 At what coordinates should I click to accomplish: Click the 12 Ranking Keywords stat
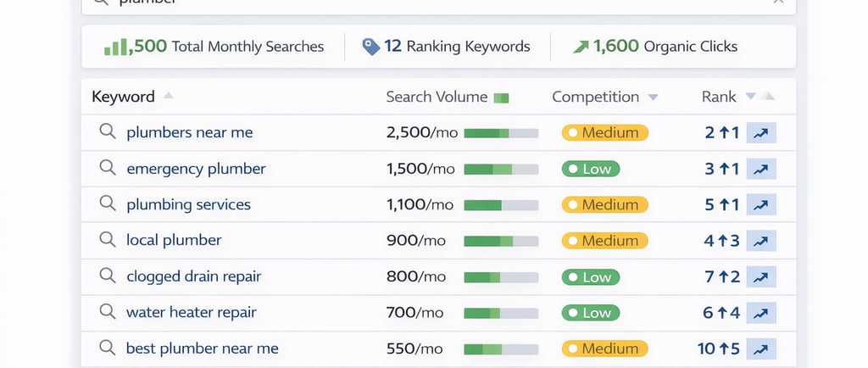pyautogui.click(x=447, y=46)
